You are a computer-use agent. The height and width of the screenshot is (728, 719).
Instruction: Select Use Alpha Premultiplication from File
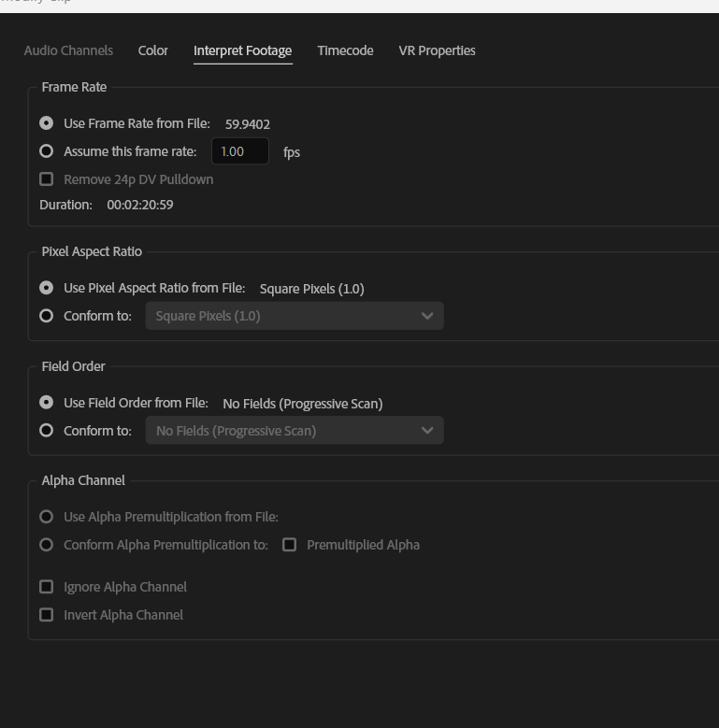pos(47,517)
